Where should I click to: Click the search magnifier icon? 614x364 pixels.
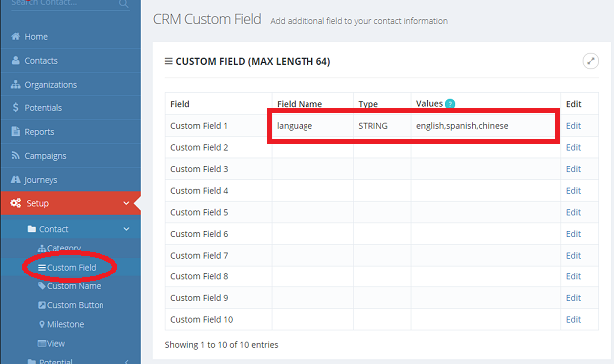tap(124, 4)
